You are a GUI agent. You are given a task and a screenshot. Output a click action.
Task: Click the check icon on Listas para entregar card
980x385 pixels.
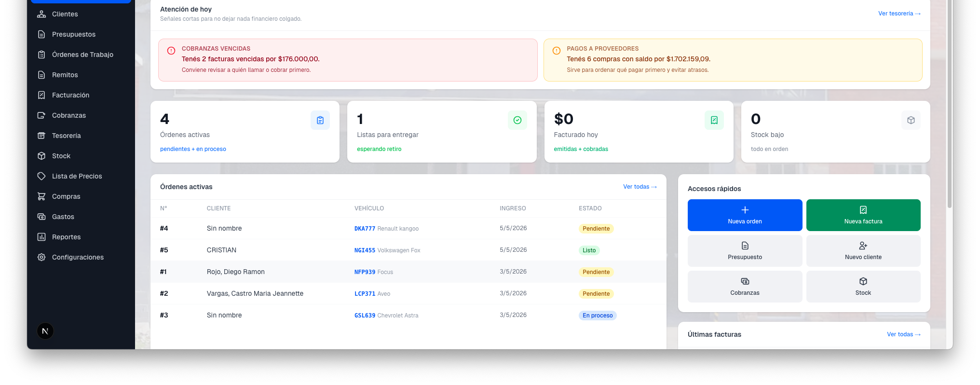click(517, 120)
